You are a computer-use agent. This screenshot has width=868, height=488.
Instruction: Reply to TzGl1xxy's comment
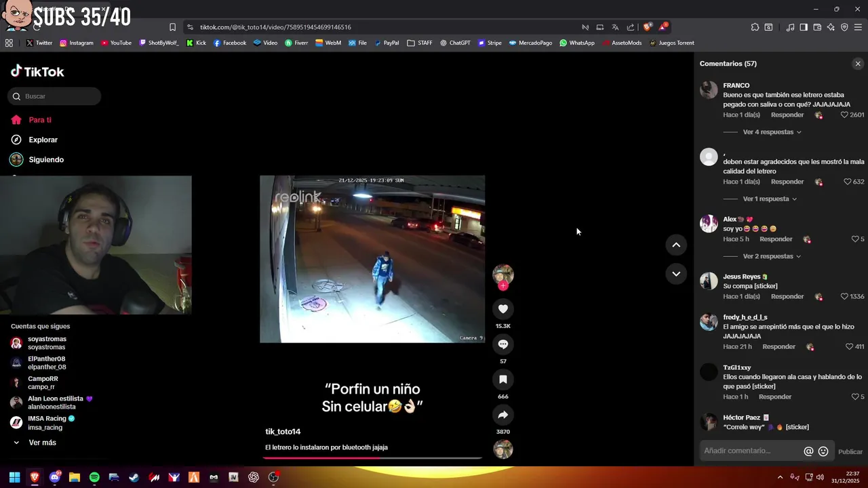[775, 397]
